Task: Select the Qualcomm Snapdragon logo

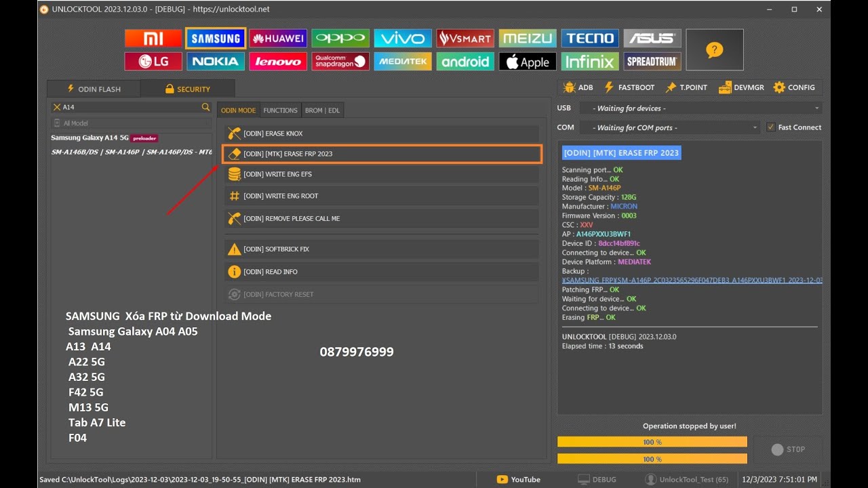Action: click(340, 62)
